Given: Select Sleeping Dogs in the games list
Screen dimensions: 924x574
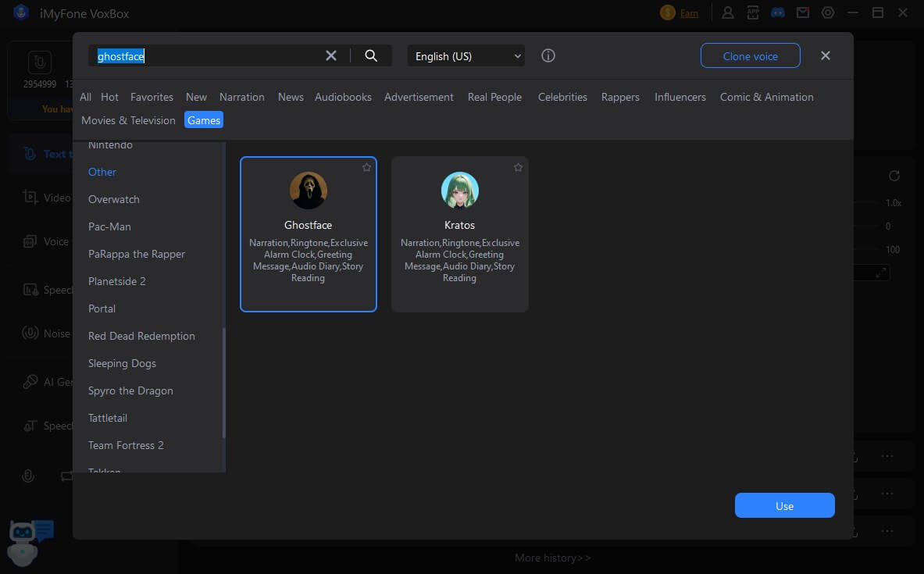Looking at the screenshot, I should (122, 364).
